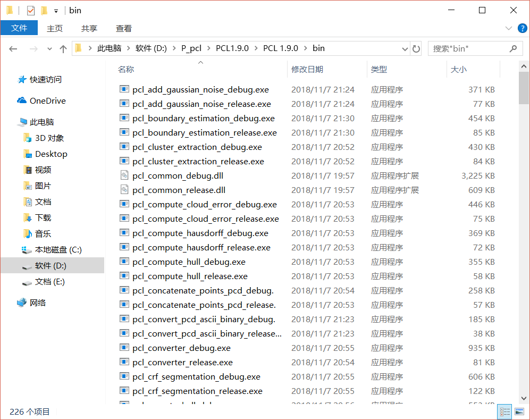Open chevron after 此电脑 in address bar
This screenshot has width=530, height=420.
pyautogui.click(x=129, y=48)
